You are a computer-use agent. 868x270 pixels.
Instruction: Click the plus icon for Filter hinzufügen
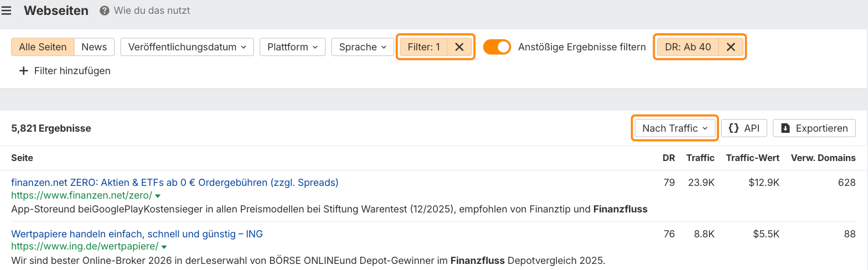pos(23,71)
